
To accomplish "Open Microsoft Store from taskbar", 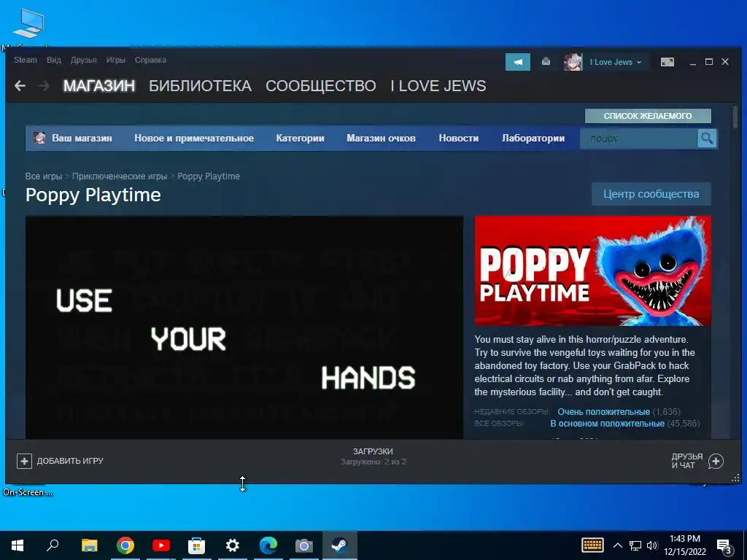I will point(197,545).
